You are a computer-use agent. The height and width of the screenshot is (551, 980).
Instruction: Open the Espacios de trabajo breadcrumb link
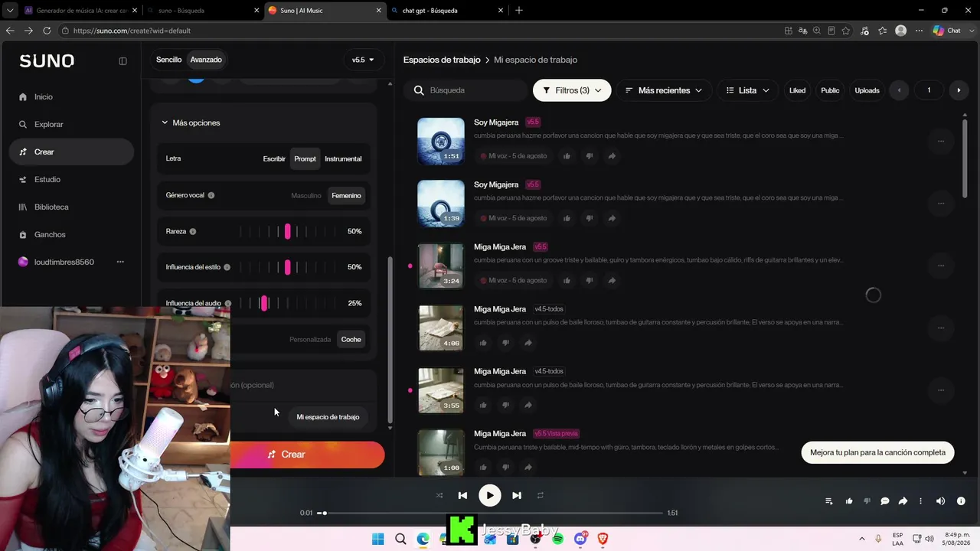pos(442,60)
